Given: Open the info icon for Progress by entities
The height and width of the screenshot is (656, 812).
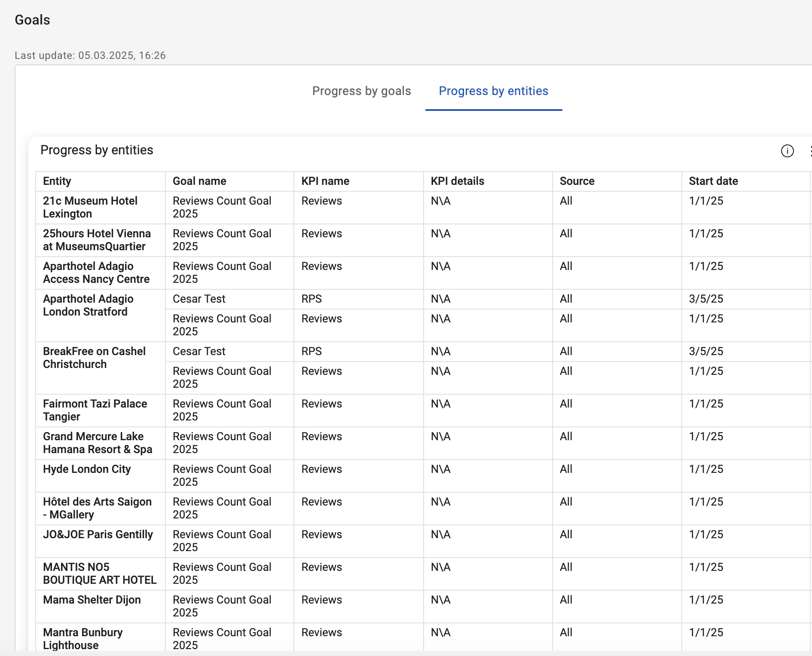Looking at the screenshot, I should pyautogui.click(x=787, y=151).
